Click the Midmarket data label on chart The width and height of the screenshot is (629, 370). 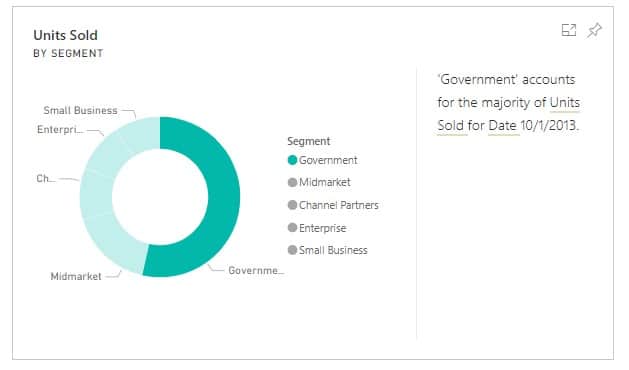tap(76, 276)
